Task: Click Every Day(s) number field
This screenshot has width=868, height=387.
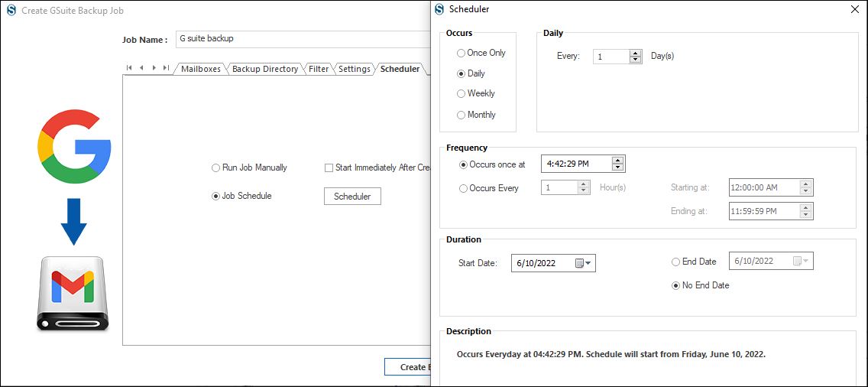Action: (x=612, y=57)
